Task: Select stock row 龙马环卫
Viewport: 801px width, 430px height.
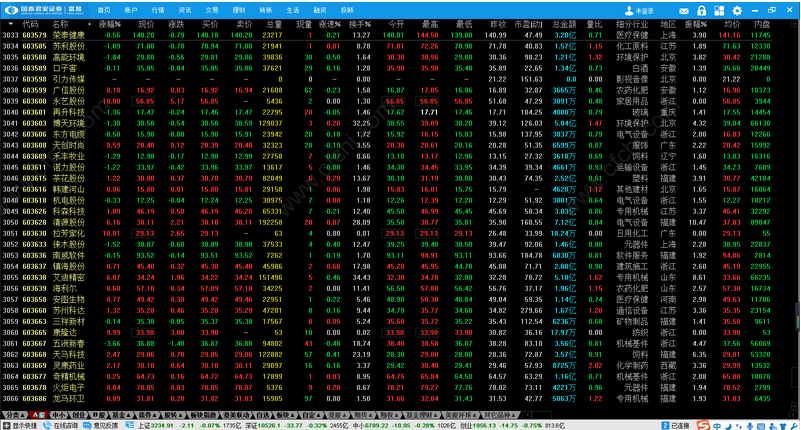Action: point(387,398)
